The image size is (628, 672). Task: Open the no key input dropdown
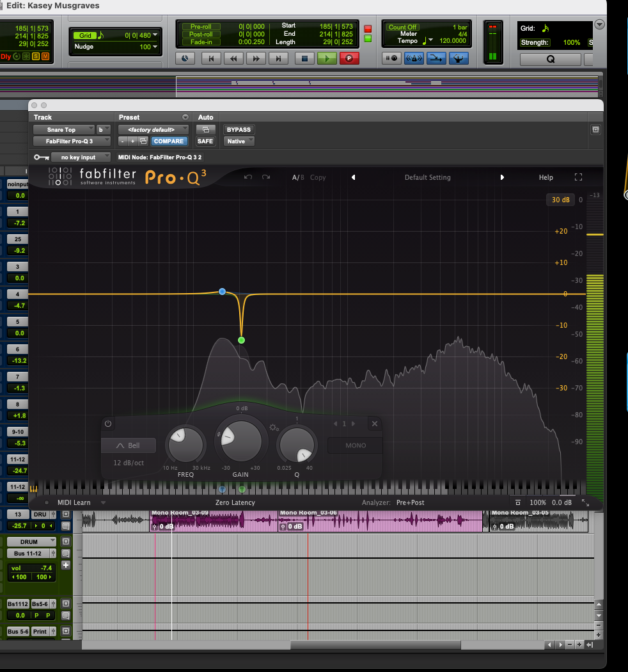coord(81,157)
